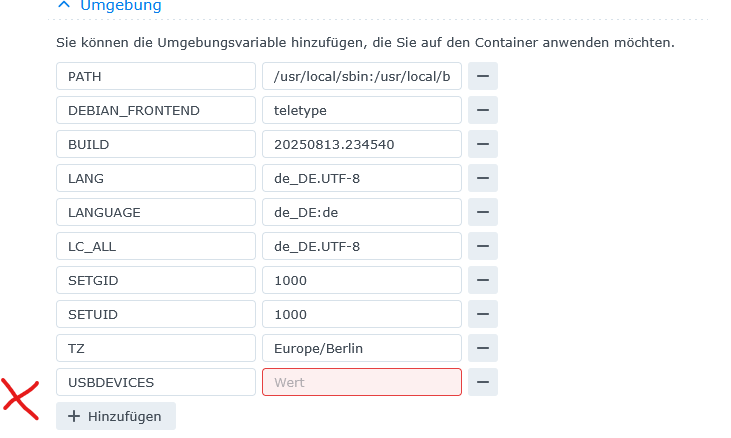
Task: Remove the LC_ALL variable row
Action: [x=483, y=246]
